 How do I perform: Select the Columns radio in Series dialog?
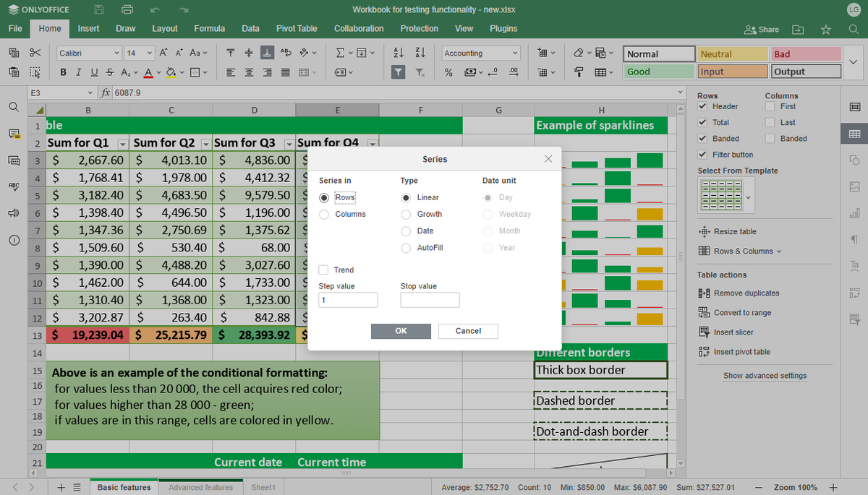(x=324, y=214)
